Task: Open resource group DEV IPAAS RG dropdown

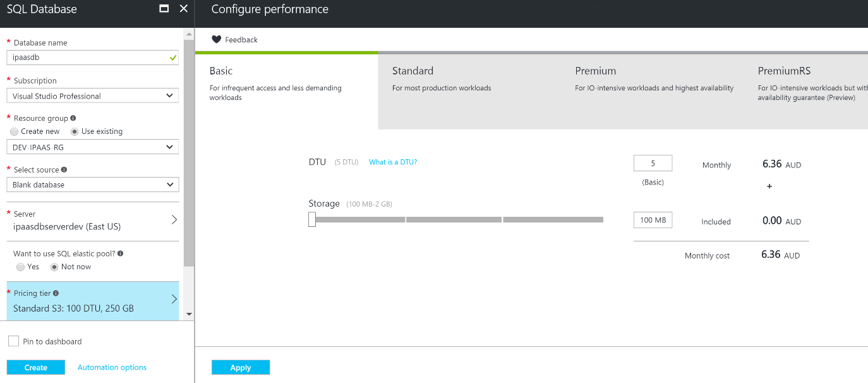Action: [93, 147]
